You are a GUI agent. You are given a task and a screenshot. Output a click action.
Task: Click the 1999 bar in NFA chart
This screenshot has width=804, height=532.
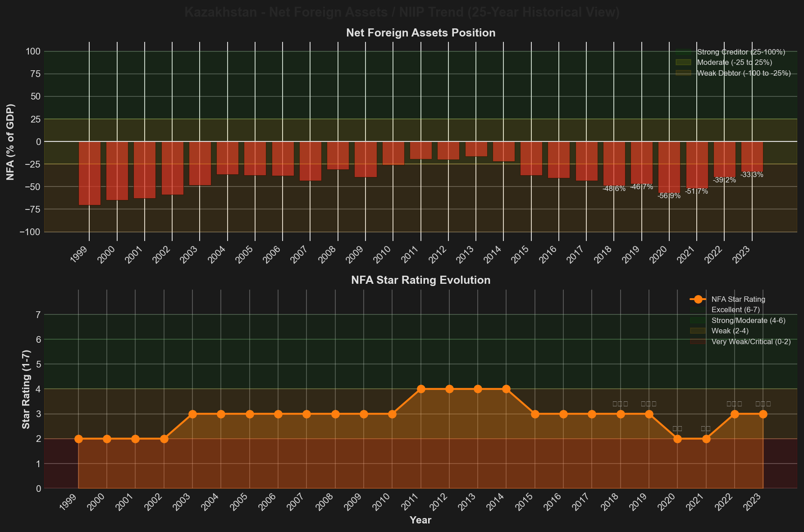pyautogui.click(x=89, y=173)
